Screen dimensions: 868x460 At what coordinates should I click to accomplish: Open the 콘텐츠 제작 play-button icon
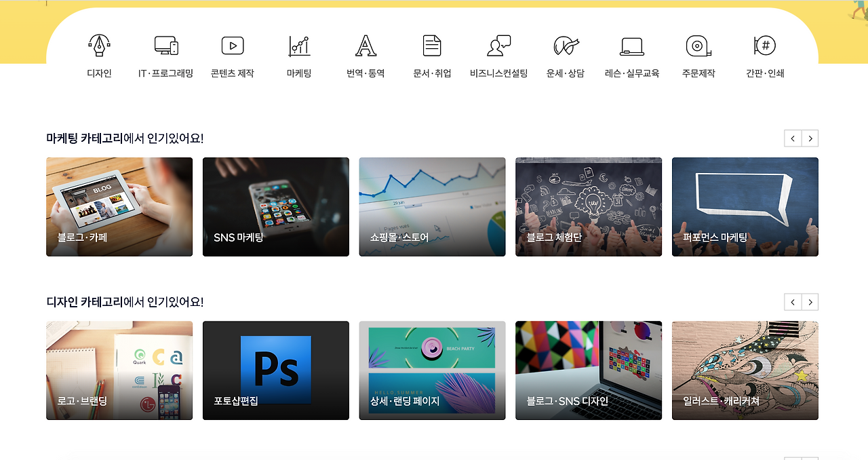tap(233, 45)
